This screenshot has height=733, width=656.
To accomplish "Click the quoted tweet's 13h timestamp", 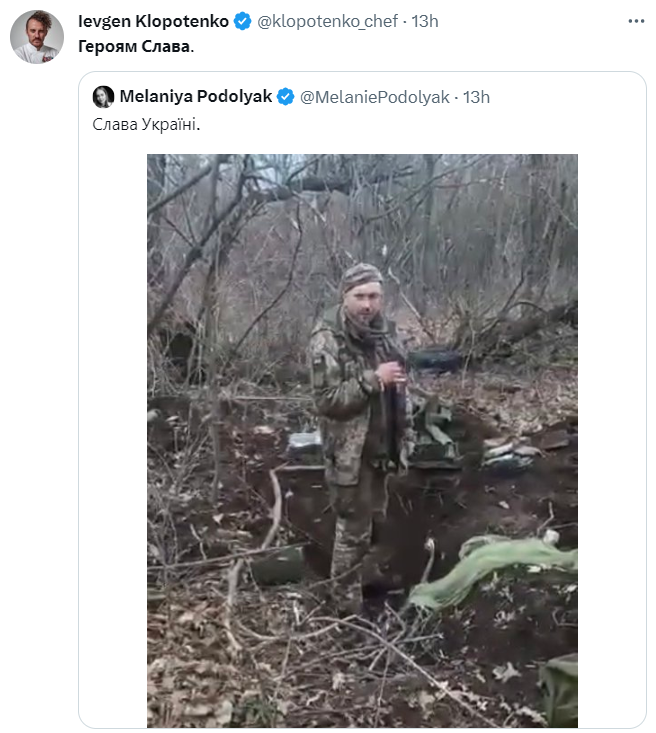I will point(477,97).
